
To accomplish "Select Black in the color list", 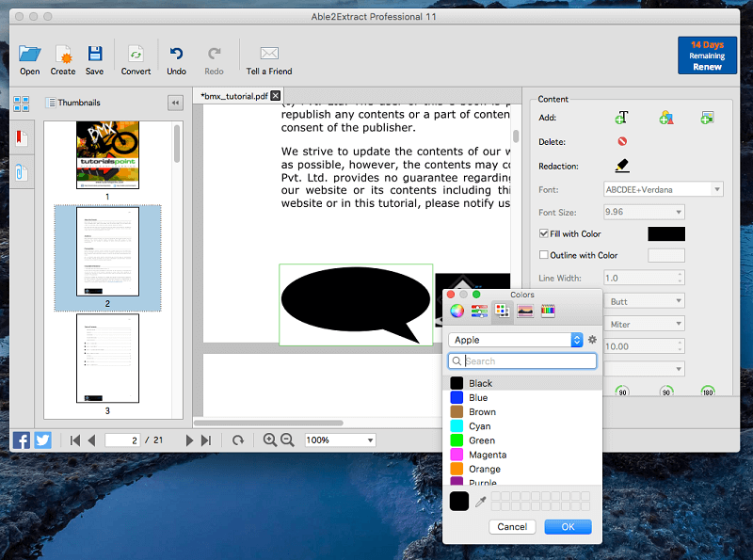I will [522, 383].
